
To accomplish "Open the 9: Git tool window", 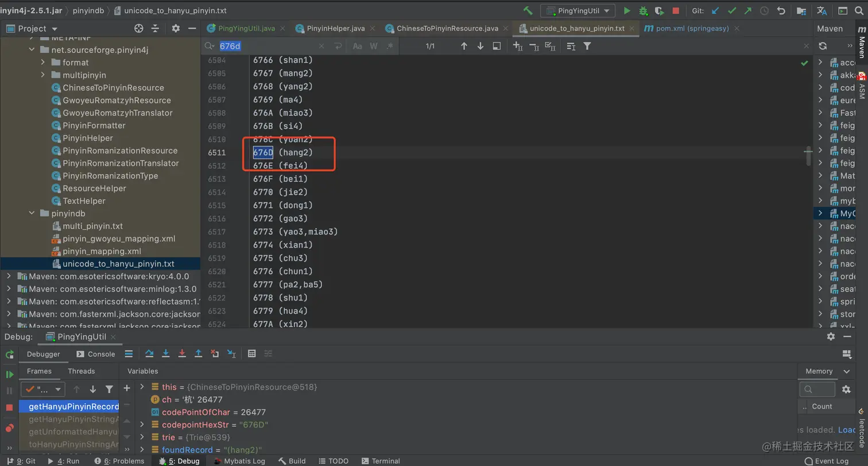I will (x=21, y=461).
